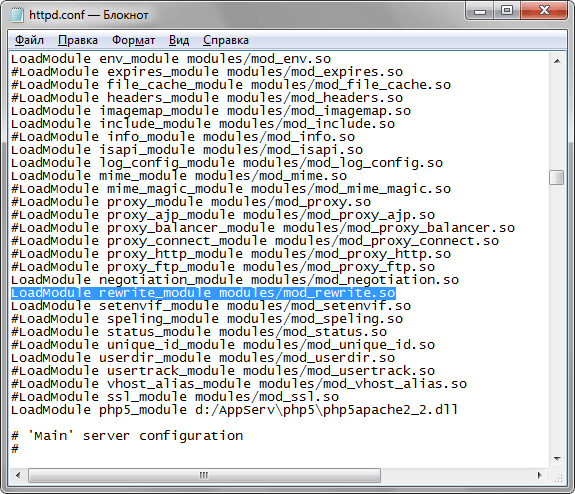Click the proxy_connect_module line
This screenshot has width=575, height=494.
point(255,241)
